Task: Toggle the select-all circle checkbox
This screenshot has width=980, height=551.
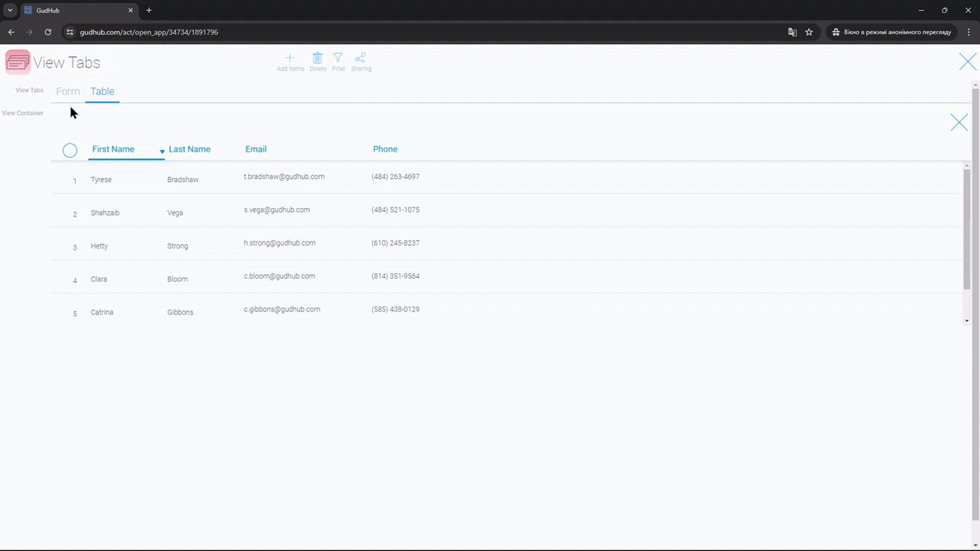Action: pos(70,150)
